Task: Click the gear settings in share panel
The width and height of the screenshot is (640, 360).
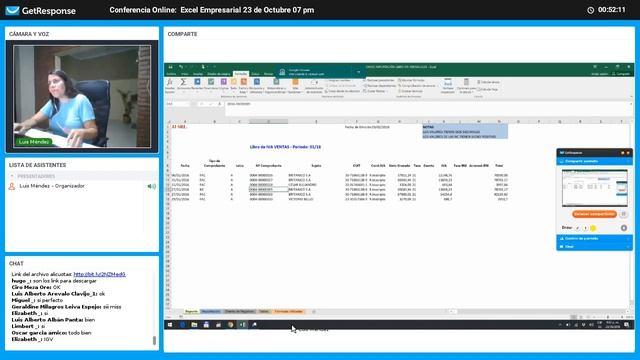Action: point(624,228)
